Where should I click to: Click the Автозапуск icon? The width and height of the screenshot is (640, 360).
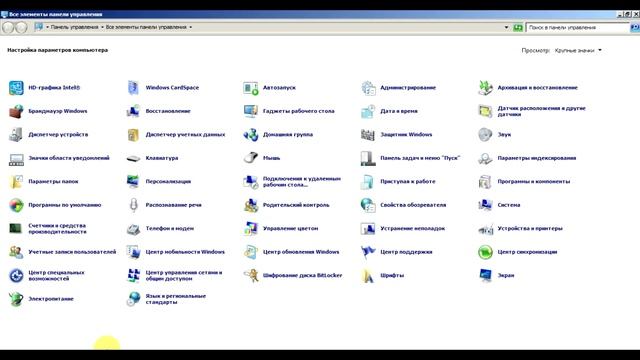pos(251,88)
